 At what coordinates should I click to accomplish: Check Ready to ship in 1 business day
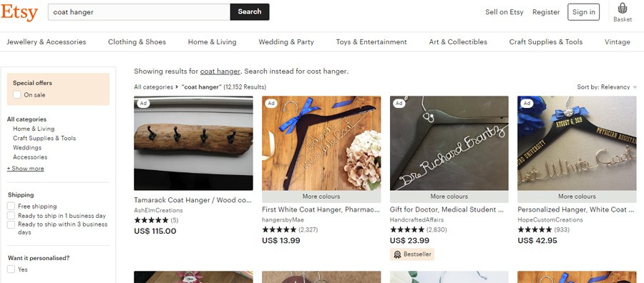click(x=11, y=216)
